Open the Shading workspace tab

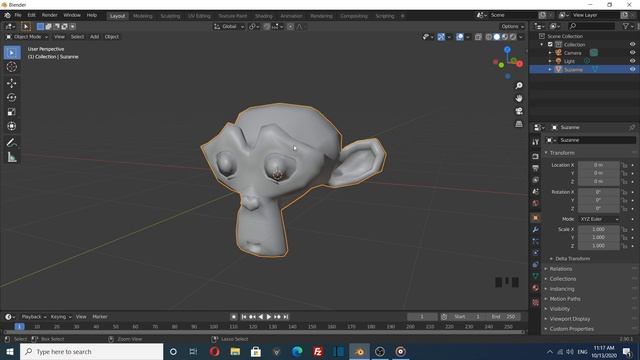pos(264,16)
